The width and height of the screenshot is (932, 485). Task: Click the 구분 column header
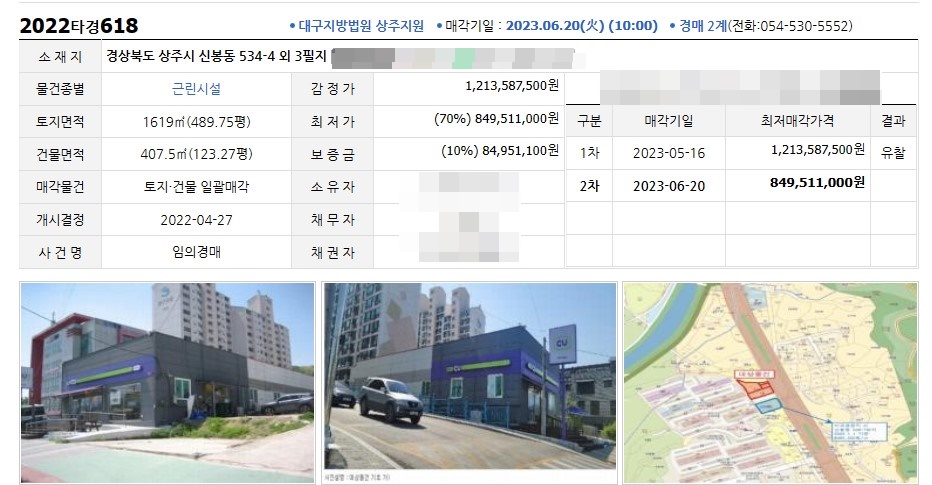point(589,121)
